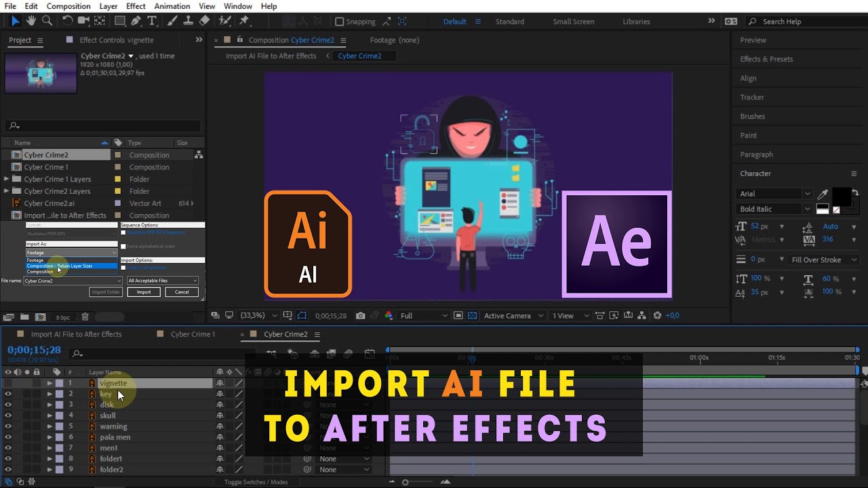Hide the skull layer with eye toggle
This screenshot has height=488, width=868.
(x=8, y=415)
